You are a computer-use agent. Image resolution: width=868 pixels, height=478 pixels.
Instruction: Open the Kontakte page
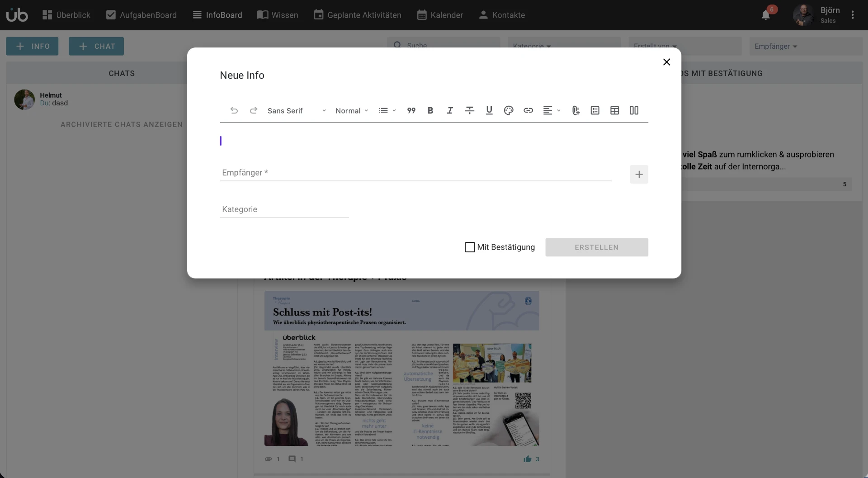(x=502, y=15)
